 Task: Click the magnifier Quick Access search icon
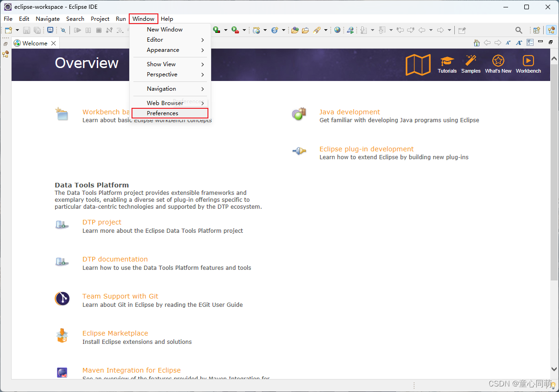coord(519,30)
